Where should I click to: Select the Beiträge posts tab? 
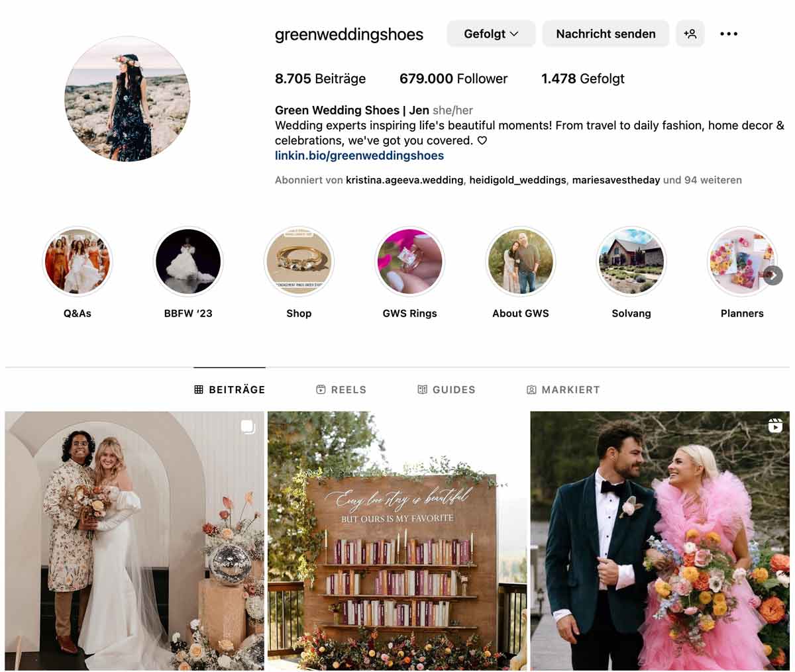(x=229, y=389)
